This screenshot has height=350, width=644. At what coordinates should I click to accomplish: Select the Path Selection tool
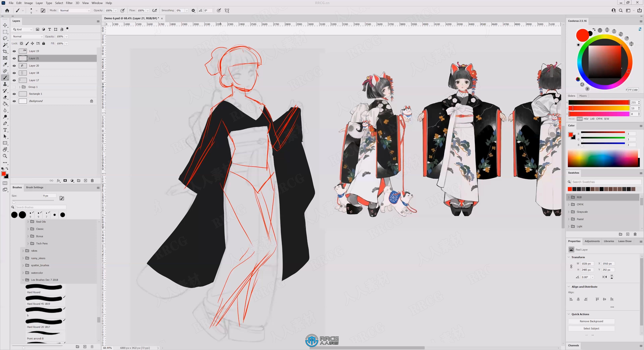(5, 136)
